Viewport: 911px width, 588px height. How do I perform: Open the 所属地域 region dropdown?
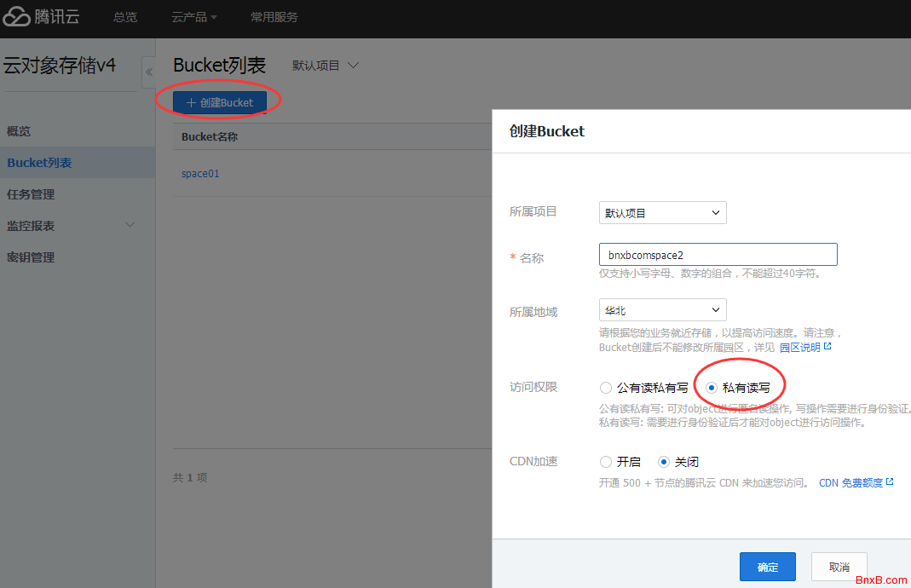pyautogui.click(x=662, y=310)
